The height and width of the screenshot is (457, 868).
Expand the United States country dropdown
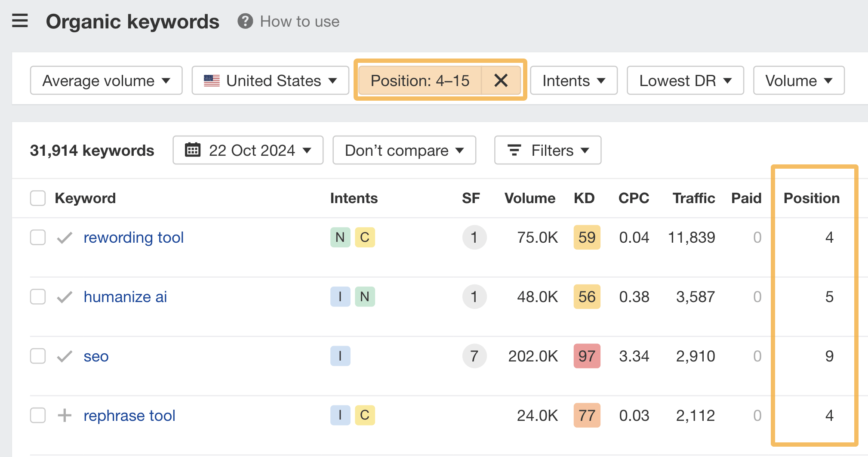pyautogui.click(x=270, y=80)
